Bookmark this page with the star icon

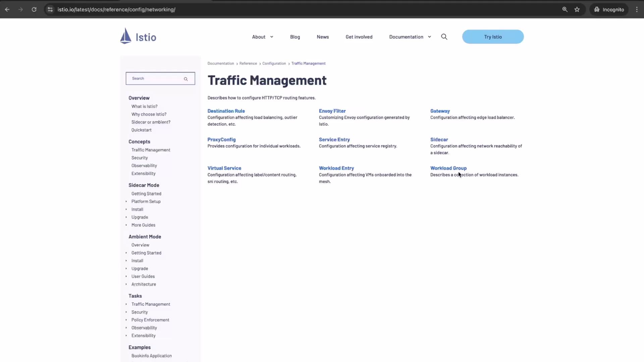pos(577,9)
